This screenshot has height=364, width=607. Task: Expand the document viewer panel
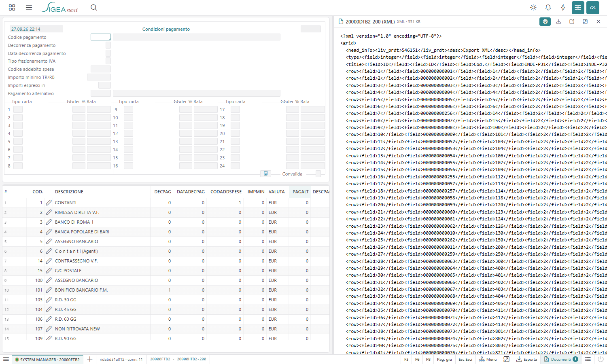(x=585, y=21)
